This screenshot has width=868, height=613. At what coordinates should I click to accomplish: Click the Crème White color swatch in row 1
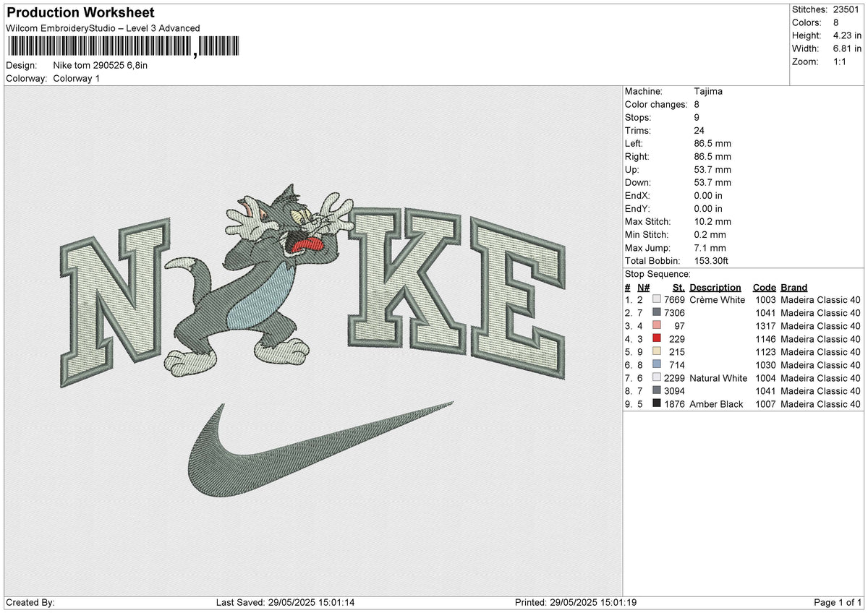click(x=657, y=299)
